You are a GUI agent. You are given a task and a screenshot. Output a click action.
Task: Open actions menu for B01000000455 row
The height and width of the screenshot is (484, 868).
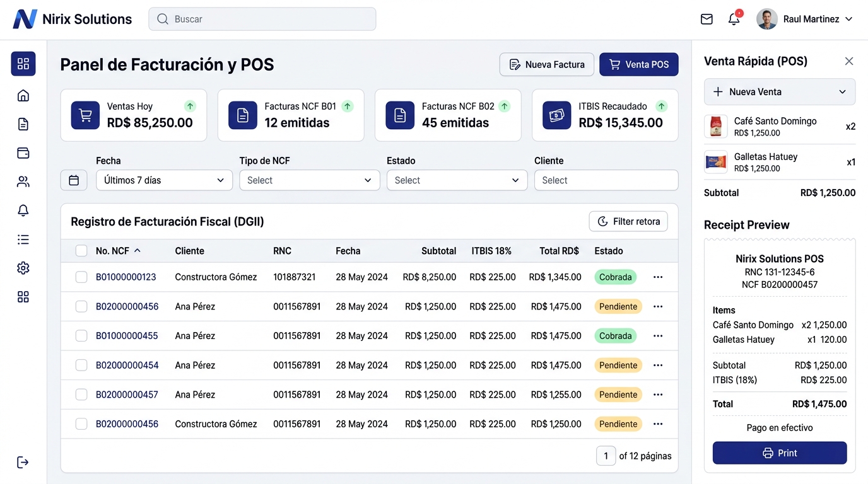658,336
